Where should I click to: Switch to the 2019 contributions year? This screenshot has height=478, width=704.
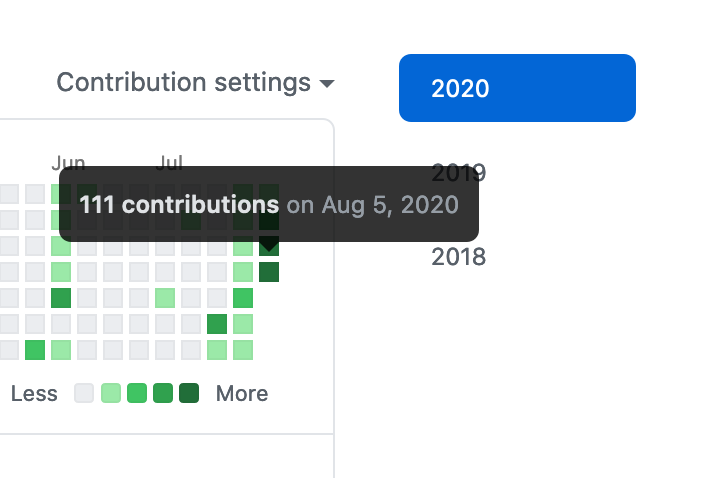point(459,173)
